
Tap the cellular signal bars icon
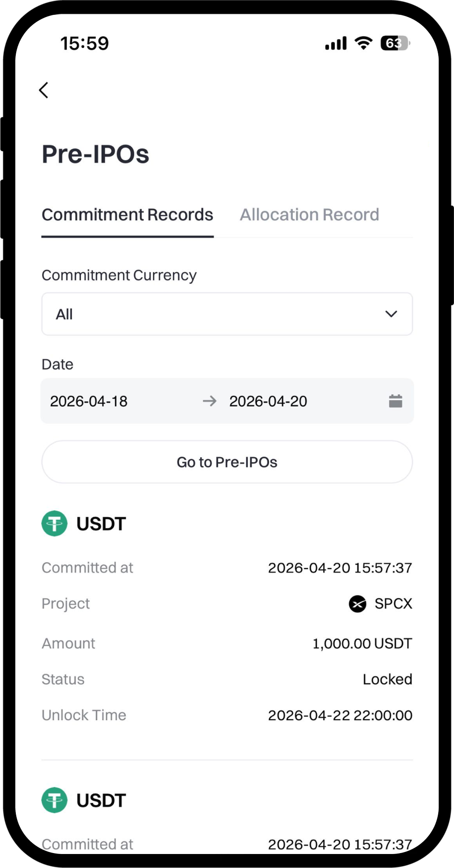tap(336, 43)
